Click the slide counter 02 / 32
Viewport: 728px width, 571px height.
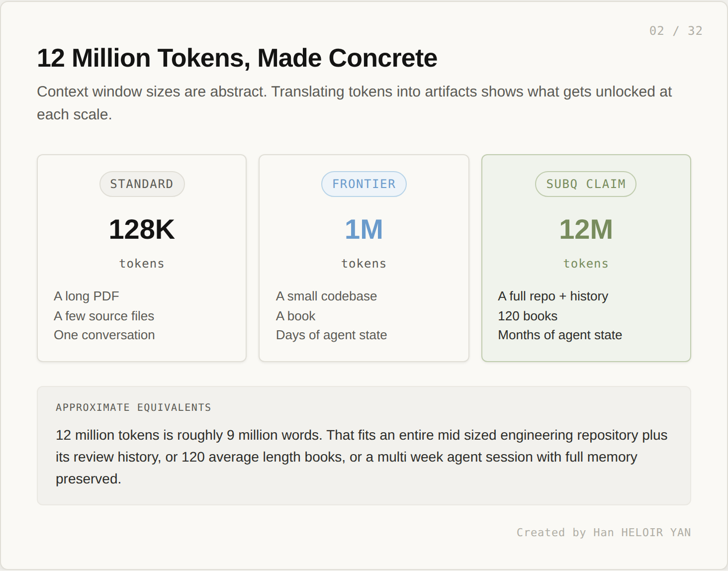pos(676,31)
